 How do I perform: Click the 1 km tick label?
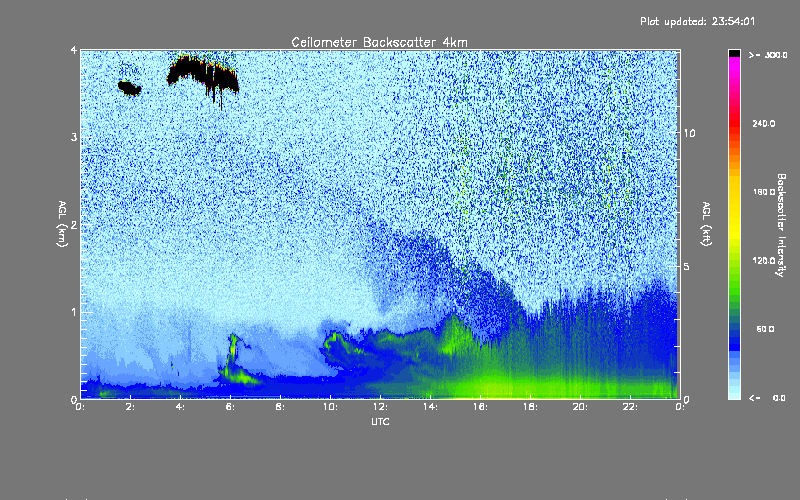click(74, 312)
